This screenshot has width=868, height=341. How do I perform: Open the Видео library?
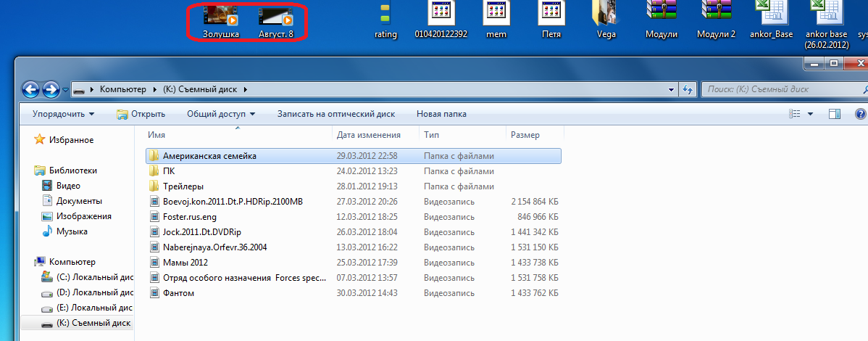click(x=60, y=186)
